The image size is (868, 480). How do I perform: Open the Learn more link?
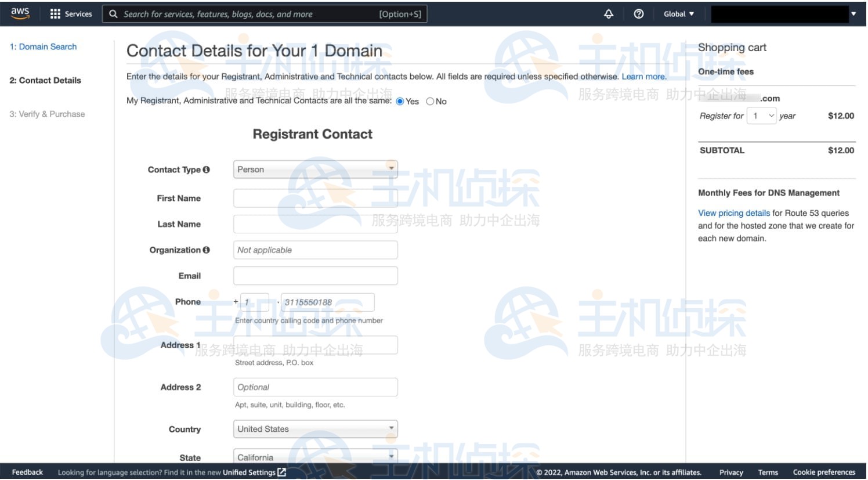click(643, 77)
